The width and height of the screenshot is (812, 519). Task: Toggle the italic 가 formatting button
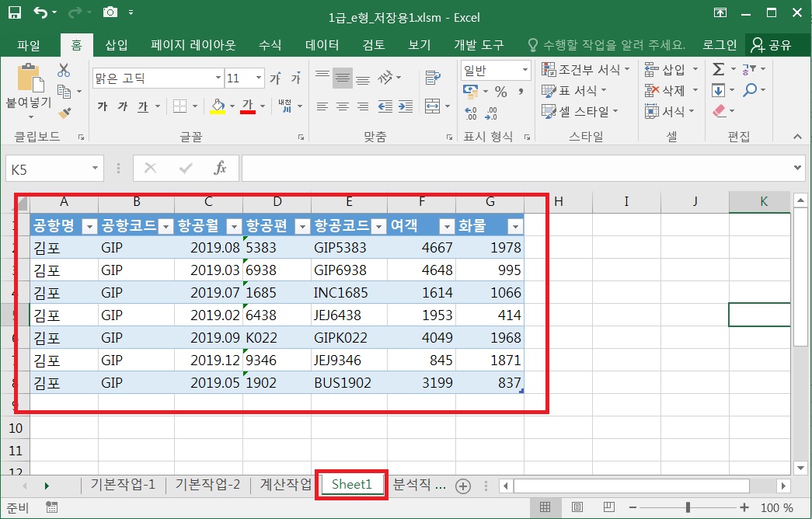pos(122,106)
